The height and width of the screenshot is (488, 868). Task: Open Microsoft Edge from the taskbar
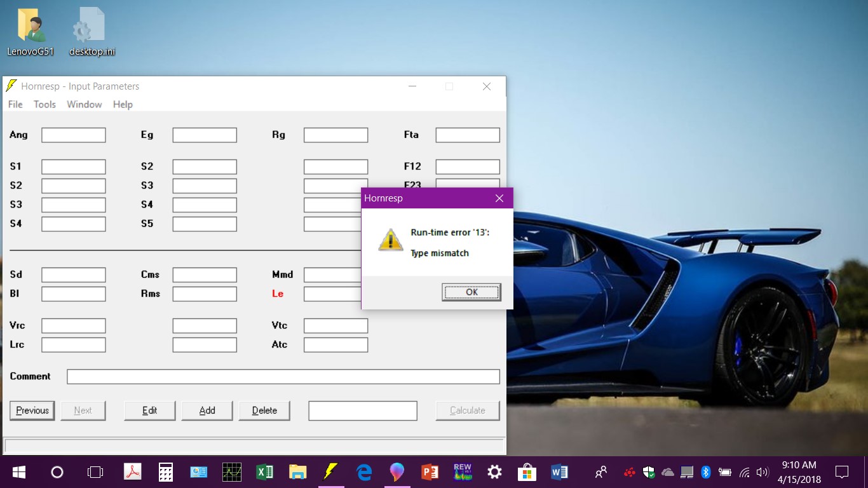pos(363,472)
